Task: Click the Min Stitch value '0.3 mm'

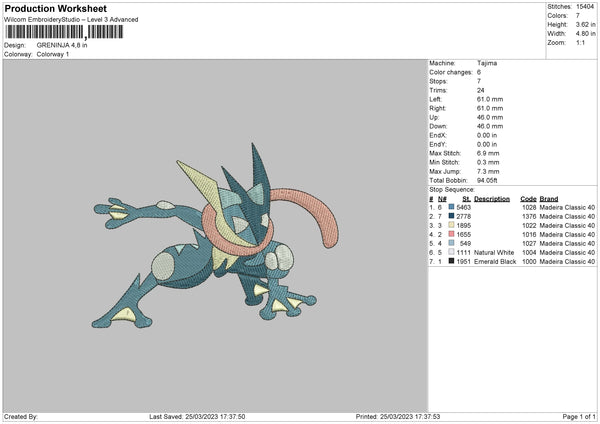Action: pos(488,162)
